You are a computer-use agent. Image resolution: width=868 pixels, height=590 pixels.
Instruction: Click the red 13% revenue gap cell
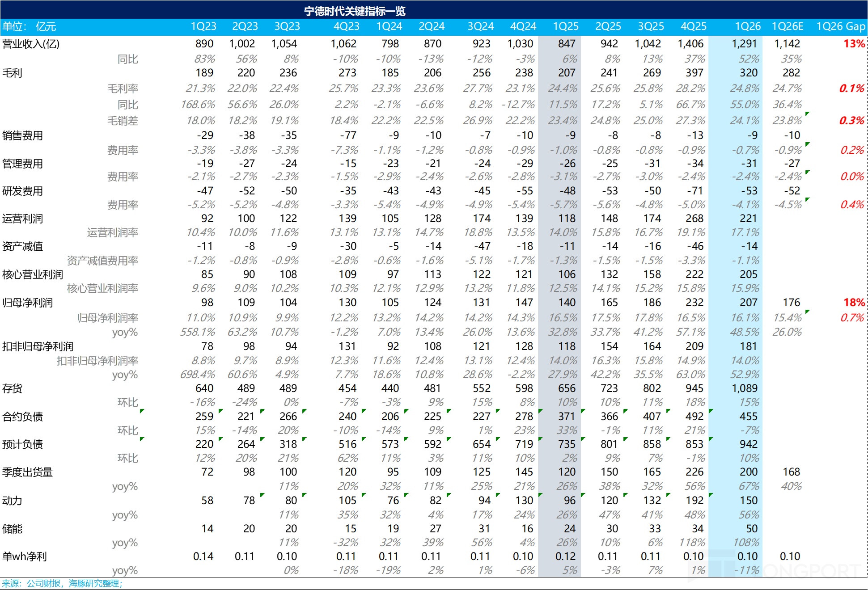tap(854, 44)
